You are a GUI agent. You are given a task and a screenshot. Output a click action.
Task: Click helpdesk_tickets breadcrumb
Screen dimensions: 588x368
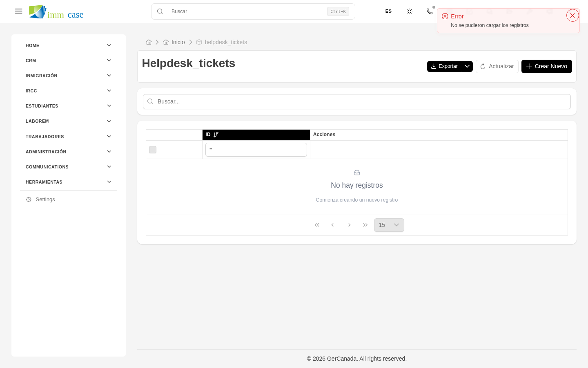point(222,42)
